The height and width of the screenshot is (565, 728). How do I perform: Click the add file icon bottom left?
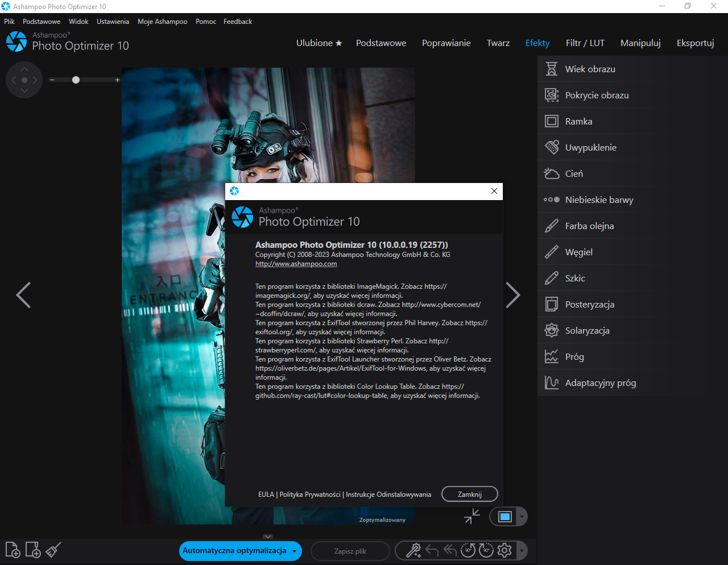coord(13,550)
